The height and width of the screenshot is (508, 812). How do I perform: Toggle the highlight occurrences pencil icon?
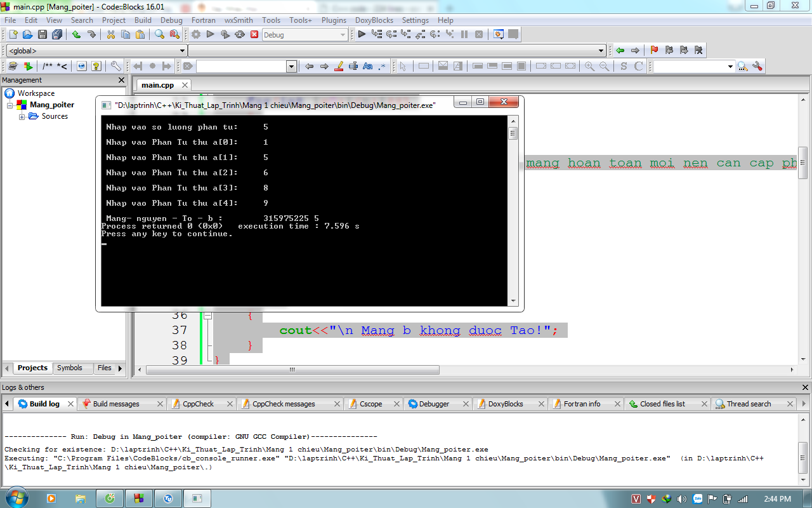(x=339, y=66)
